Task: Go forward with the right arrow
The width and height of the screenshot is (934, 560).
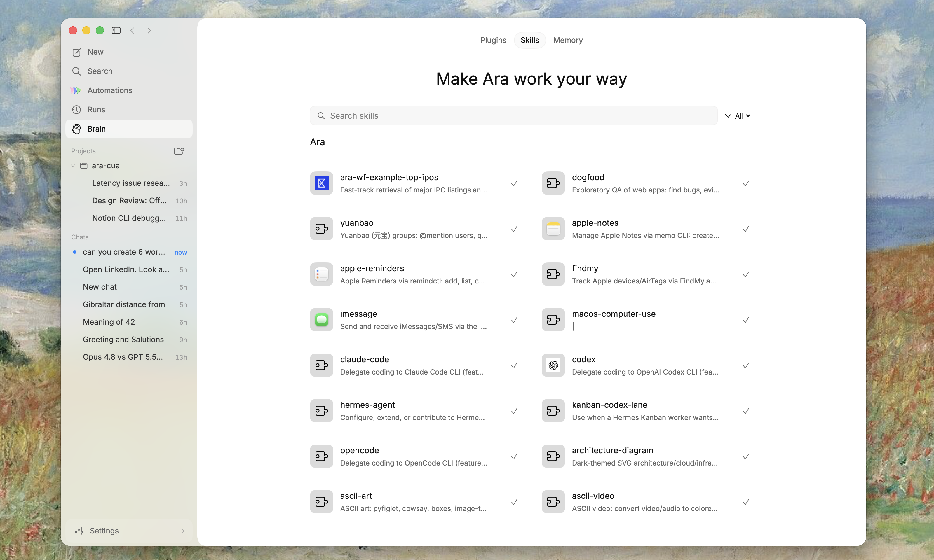Action: (x=149, y=31)
